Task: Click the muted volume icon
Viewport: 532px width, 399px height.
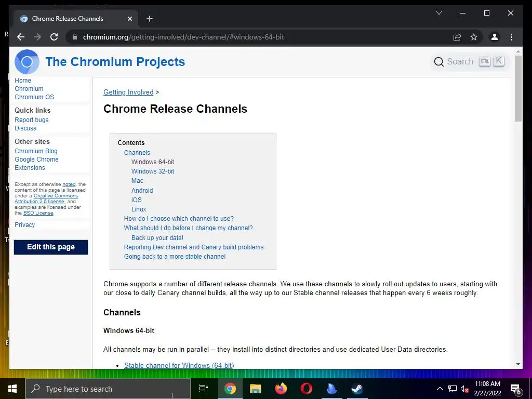Action: pos(464,389)
